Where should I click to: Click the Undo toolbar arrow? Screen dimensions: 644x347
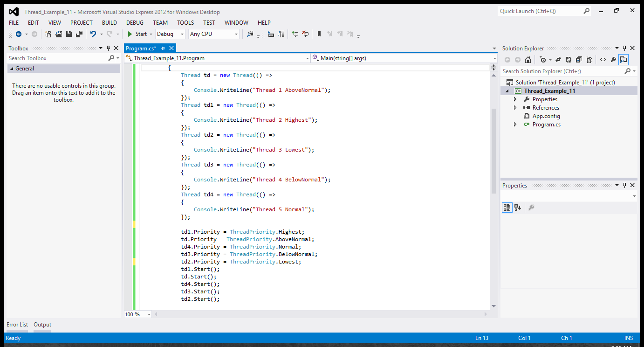pyautogui.click(x=93, y=34)
